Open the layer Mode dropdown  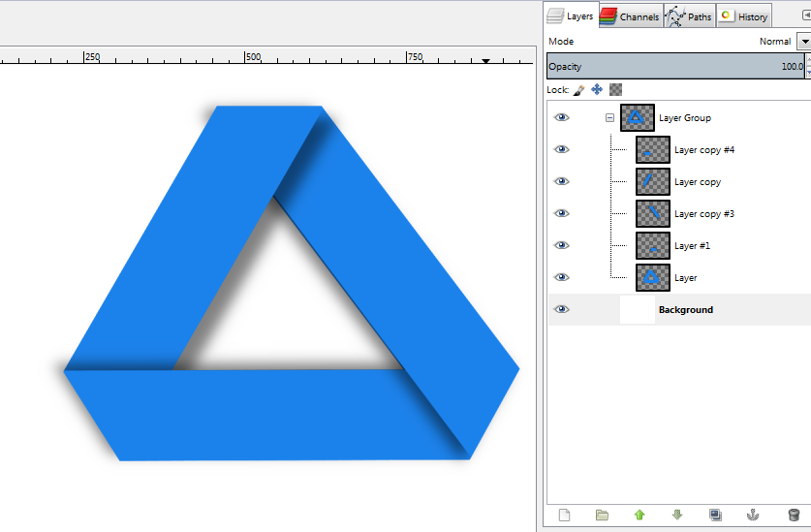[804, 42]
